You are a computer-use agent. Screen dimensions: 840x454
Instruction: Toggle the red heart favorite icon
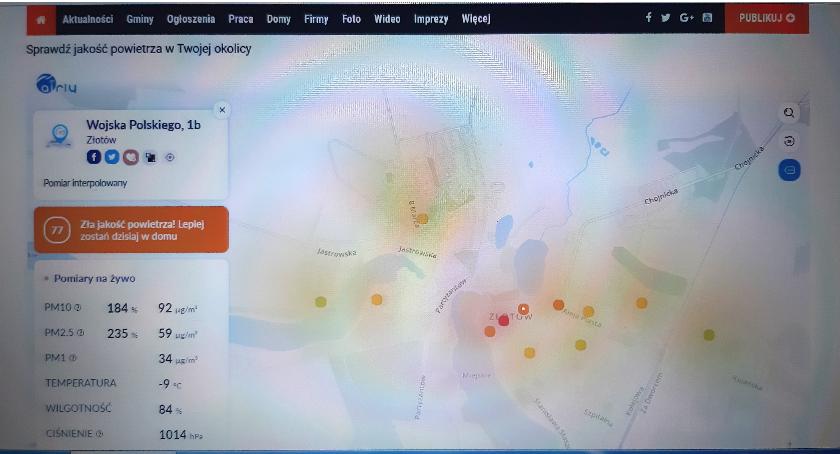(x=131, y=157)
